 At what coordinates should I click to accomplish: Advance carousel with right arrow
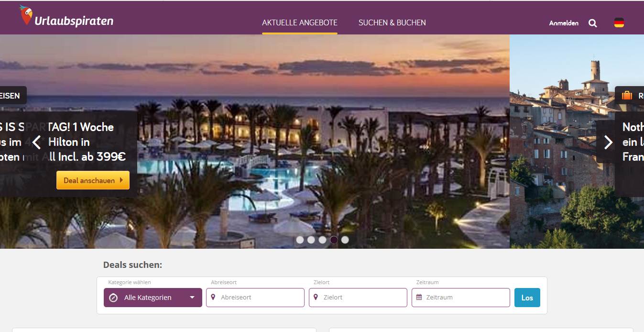point(608,142)
